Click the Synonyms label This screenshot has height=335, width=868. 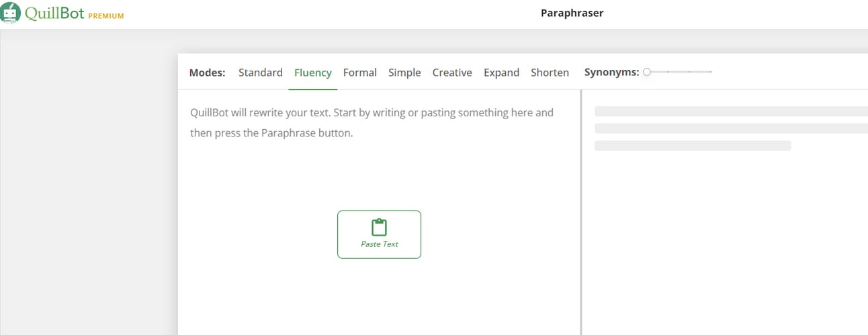(611, 73)
